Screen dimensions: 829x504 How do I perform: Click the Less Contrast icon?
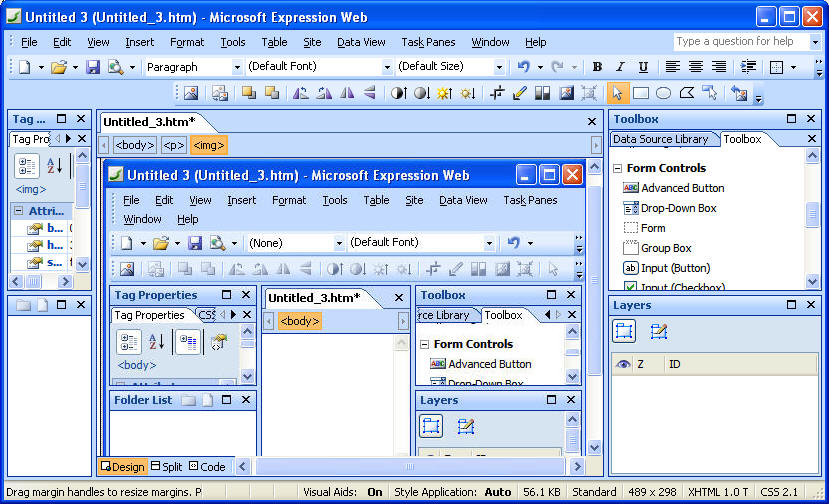(x=422, y=93)
